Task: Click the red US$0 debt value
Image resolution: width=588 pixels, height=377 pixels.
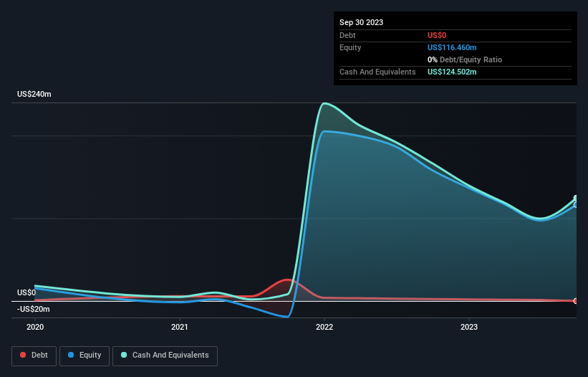Action: tap(437, 35)
